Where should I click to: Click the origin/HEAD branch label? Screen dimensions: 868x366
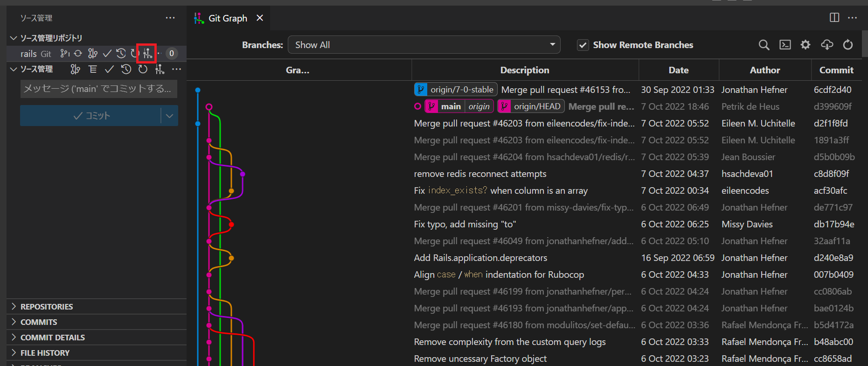coord(531,106)
